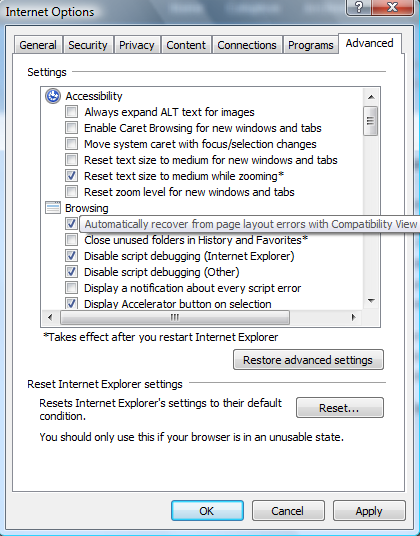Viewport: 420px width, 536px height.
Task: Enable Always expand ALT text for images
Action: pyautogui.click(x=71, y=111)
